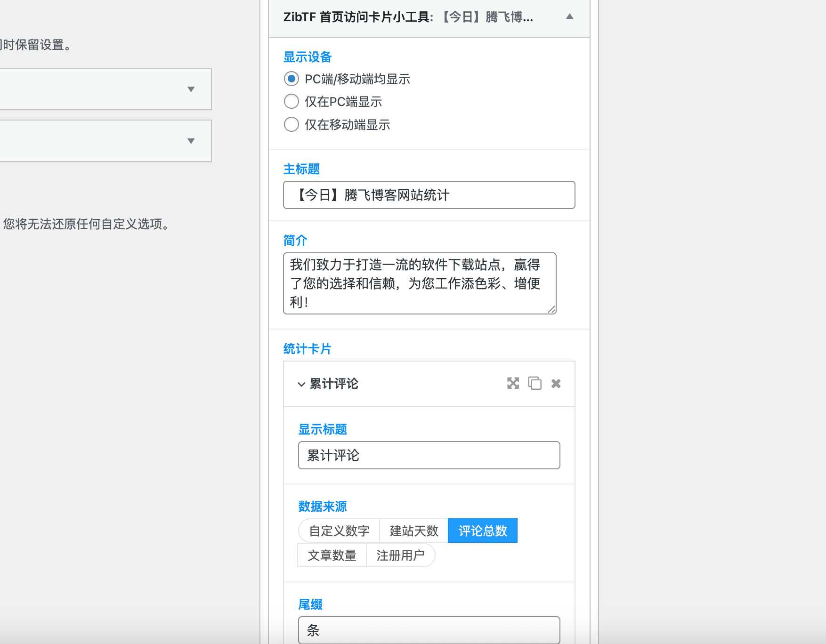Select 仅在PC端显示 option
Image resolution: width=826 pixels, height=644 pixels.
tap(291, 101)
